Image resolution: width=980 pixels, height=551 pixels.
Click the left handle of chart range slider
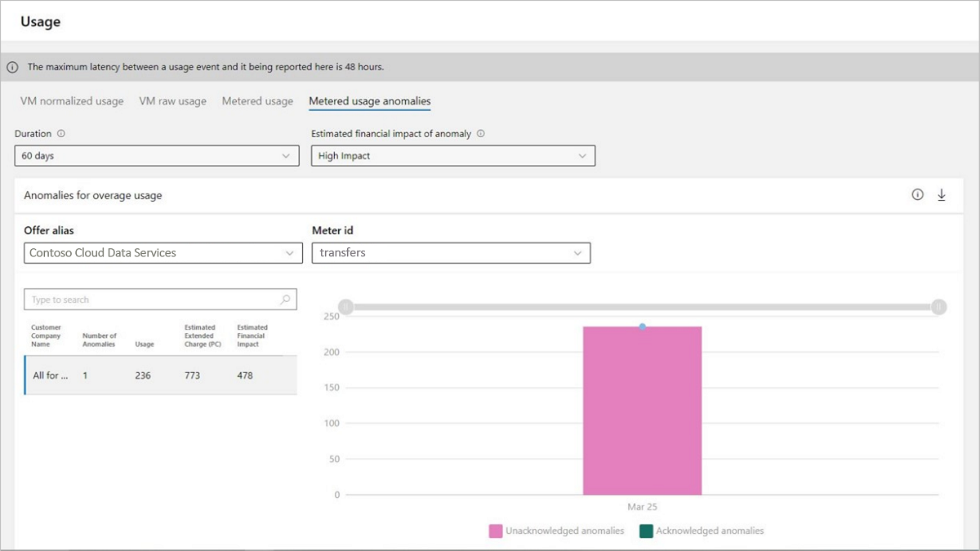(x=345, y=307)
